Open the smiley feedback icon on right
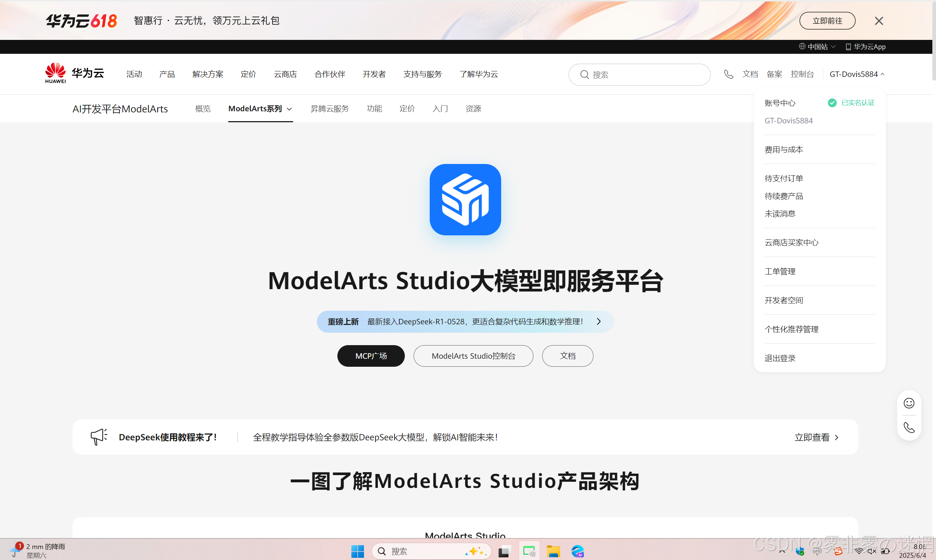The height and width of the screenshot is (560, 936). [909, 403]
